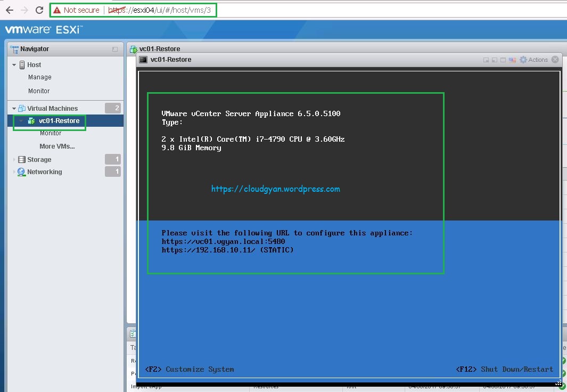Click https://vc01.vgyan.local:5480 in console
Screen dimensions: 567x392
[x=223, y=242]
